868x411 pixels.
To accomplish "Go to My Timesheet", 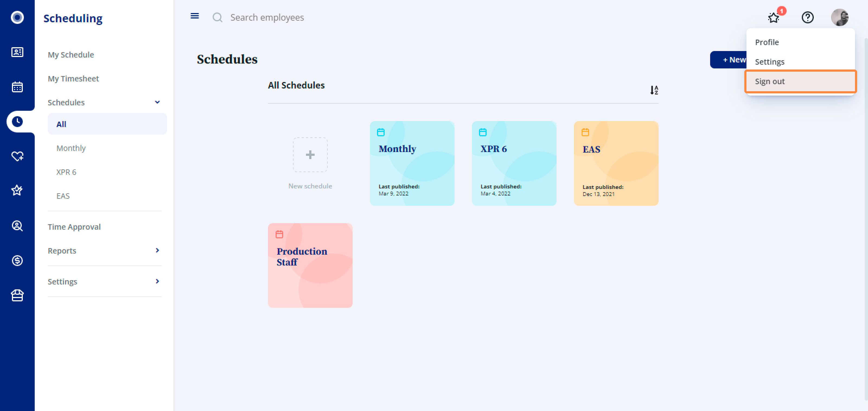I will (73, 78).
